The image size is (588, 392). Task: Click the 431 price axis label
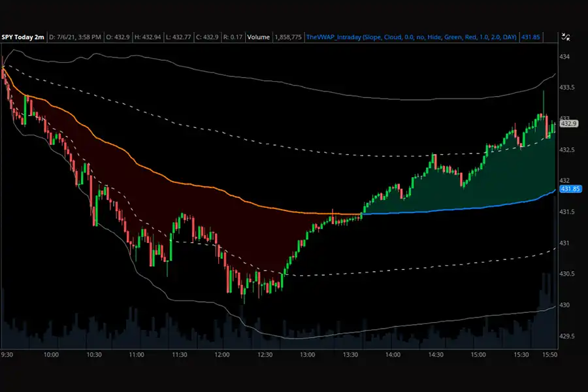pyautogui.click(x=564, y=243)
